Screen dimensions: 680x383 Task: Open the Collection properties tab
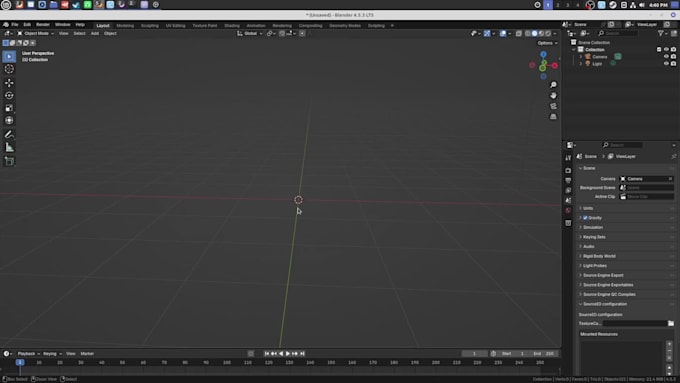[x=568, y=223]
